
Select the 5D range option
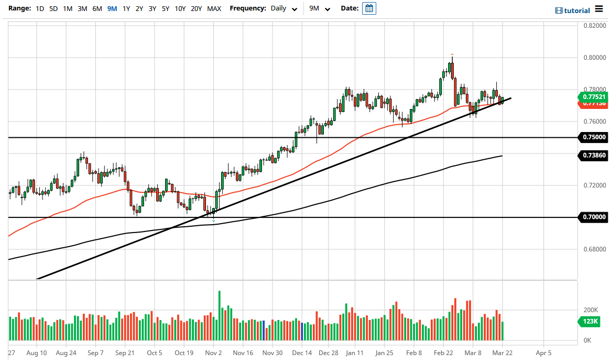[52, 8]
